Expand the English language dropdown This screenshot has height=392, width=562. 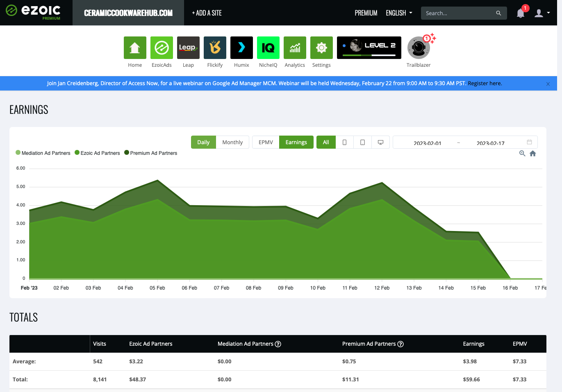[399, 13]
